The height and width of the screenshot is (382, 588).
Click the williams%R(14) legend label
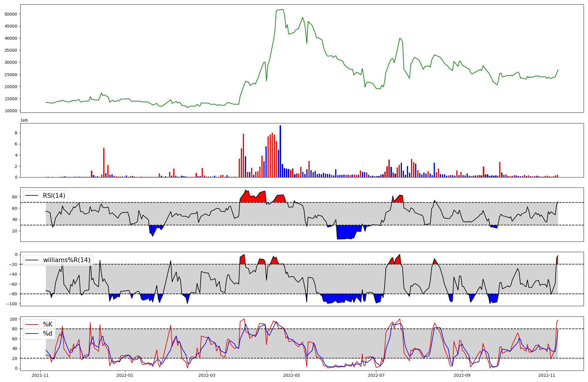pos(66,260)
